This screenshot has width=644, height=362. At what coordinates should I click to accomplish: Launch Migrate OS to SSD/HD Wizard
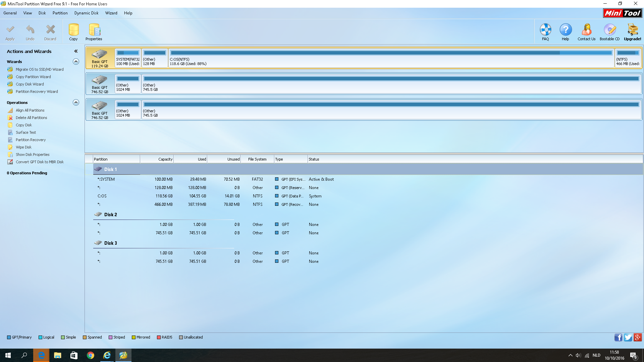[40, 69]
